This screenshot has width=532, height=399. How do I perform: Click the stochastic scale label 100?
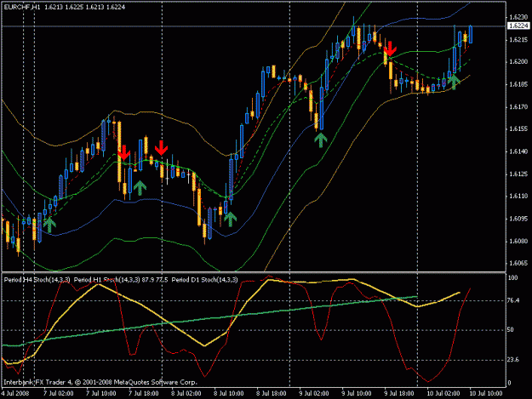pos(513,278)
